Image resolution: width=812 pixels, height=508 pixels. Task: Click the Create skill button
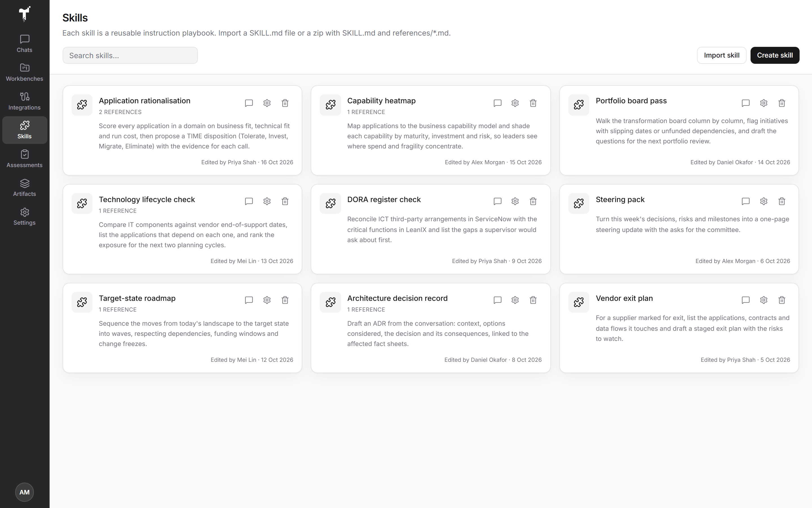(x=775, y=55)
